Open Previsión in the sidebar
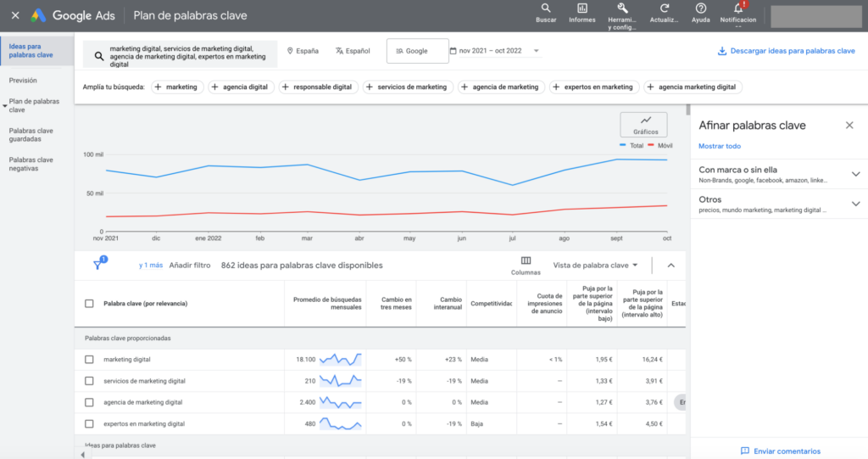868x459 pixels. click(23, 81)
